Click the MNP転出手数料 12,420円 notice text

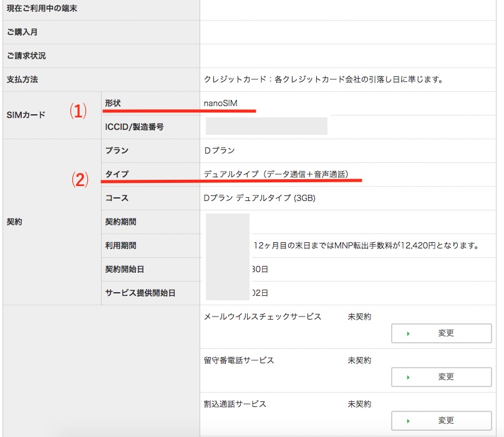point(366,245)
